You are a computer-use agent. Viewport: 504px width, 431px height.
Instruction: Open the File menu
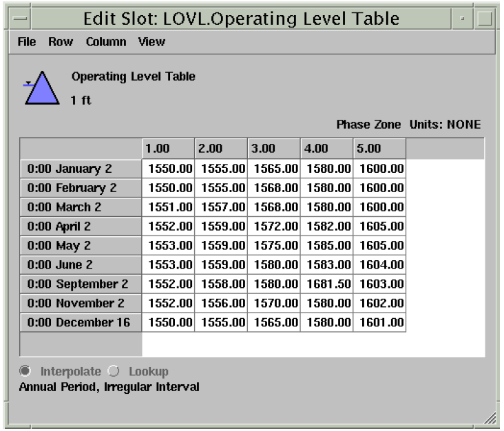(x=26, y=42)
